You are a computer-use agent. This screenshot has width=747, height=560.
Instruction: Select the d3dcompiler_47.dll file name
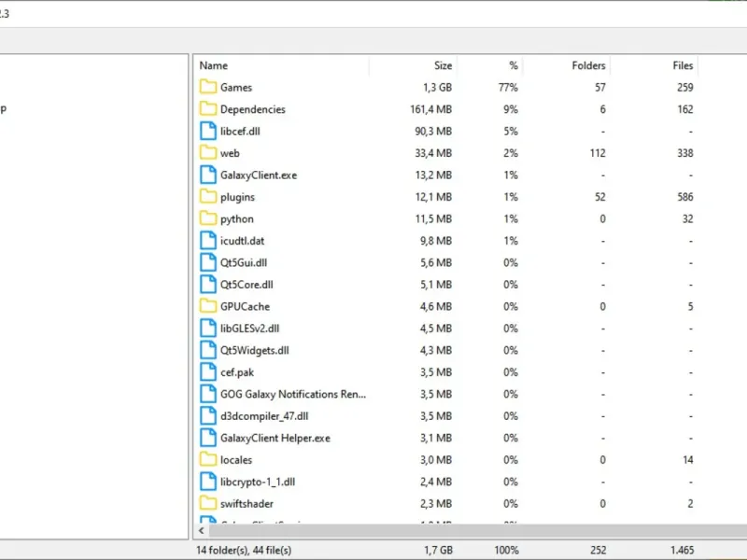click(x=264, y=416)
